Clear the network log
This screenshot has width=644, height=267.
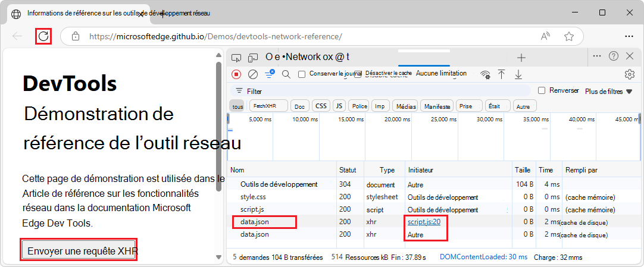[x=253, y=74]
